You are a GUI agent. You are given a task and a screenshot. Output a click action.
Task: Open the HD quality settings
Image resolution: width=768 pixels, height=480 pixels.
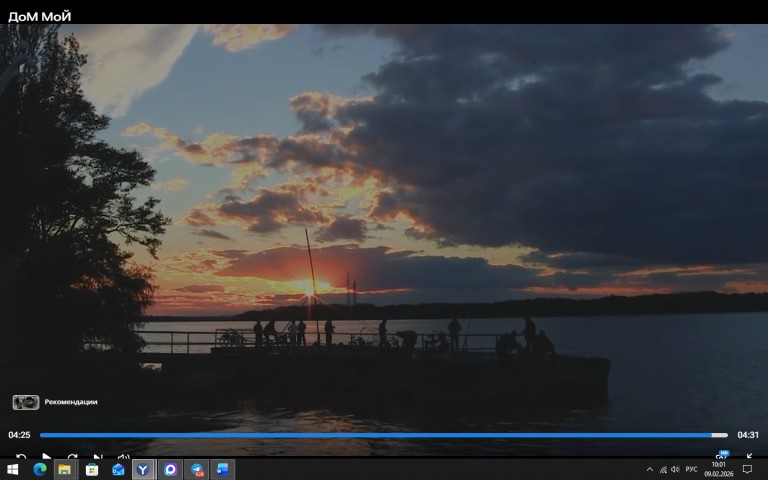pos(722,456)
